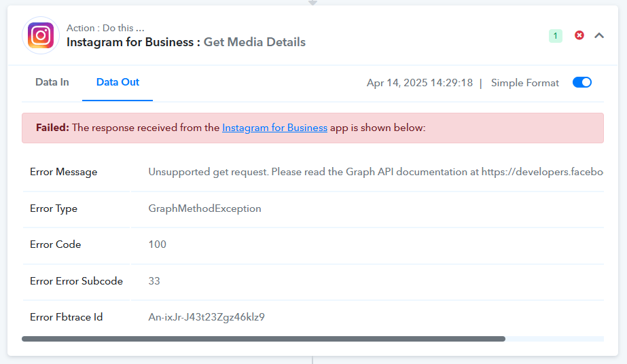Click the Error Type label
The width and height of the screenshot is (627, 364).
pos(54,208)
